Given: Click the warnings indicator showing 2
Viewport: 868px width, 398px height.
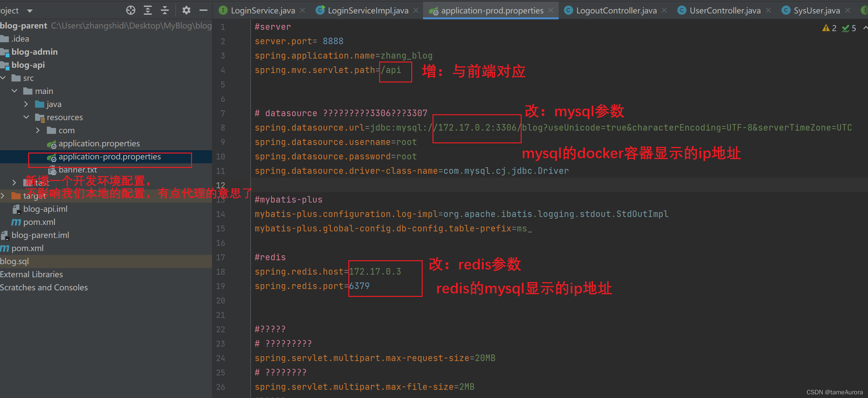Looking at the screenshot, I should [829, 28].
